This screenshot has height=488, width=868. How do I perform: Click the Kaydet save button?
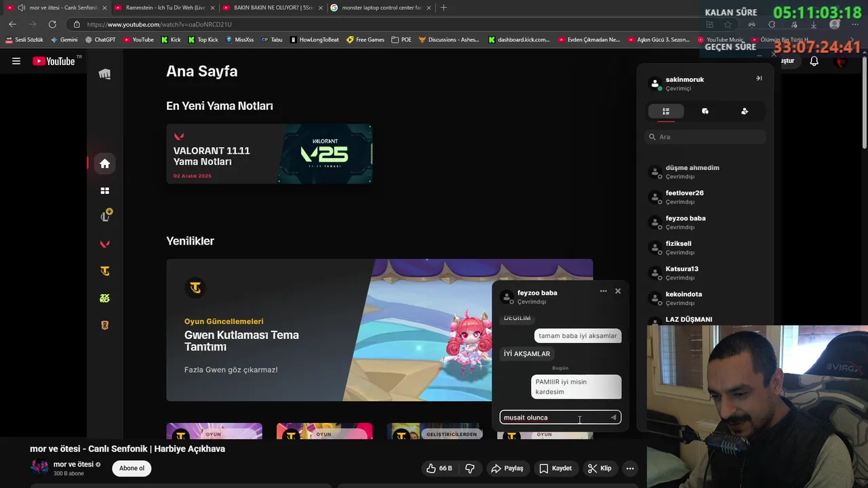(555, 468)
